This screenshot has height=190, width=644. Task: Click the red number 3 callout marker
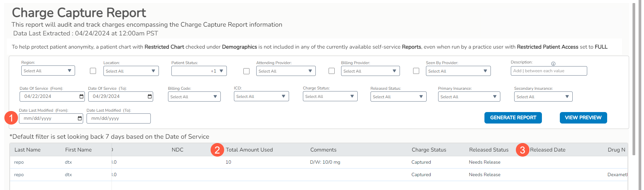pos(522,150)
